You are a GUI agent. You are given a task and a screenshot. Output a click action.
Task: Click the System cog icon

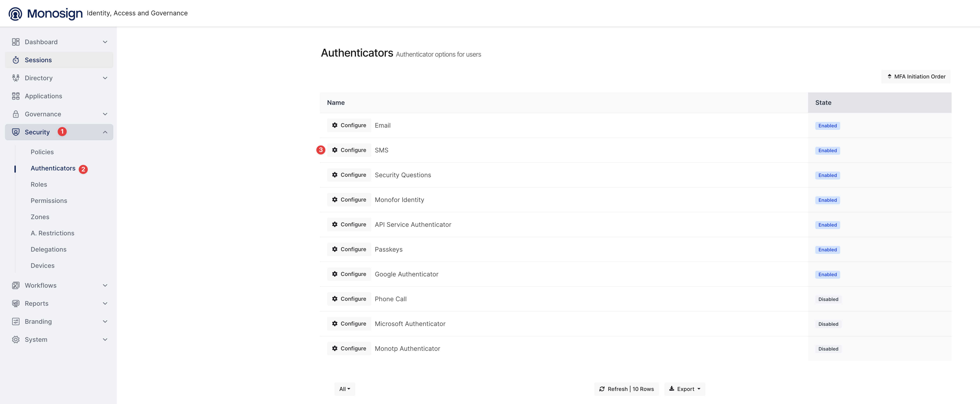pyautogui.click(x=16, y=339)
